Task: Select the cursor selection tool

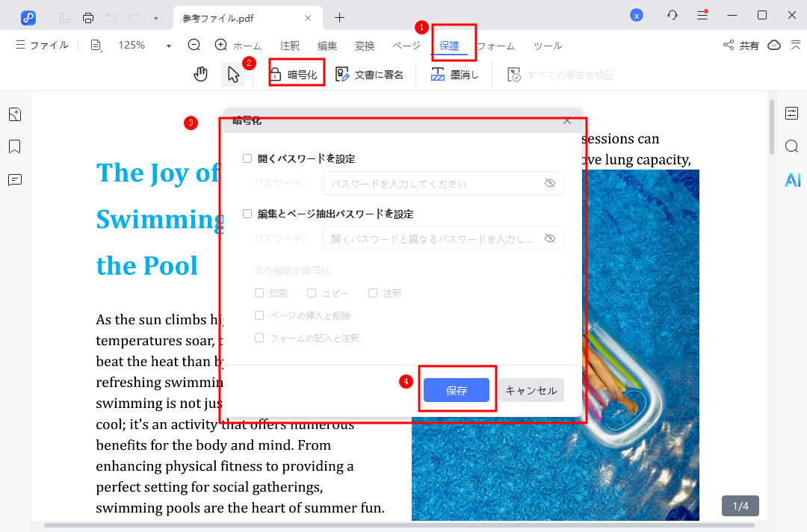Action: (232, 73)
